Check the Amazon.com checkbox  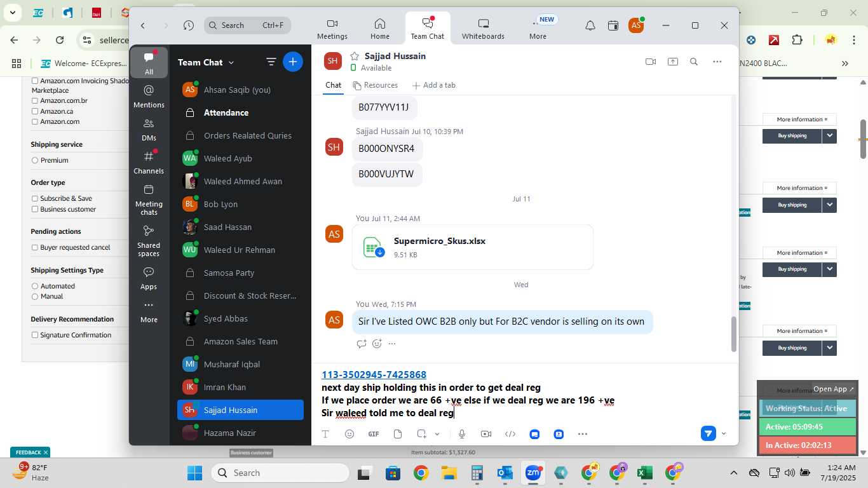(35, 121)
